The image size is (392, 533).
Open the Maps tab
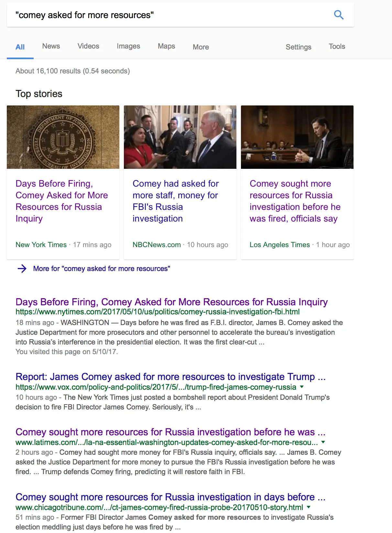click(167, 47)
